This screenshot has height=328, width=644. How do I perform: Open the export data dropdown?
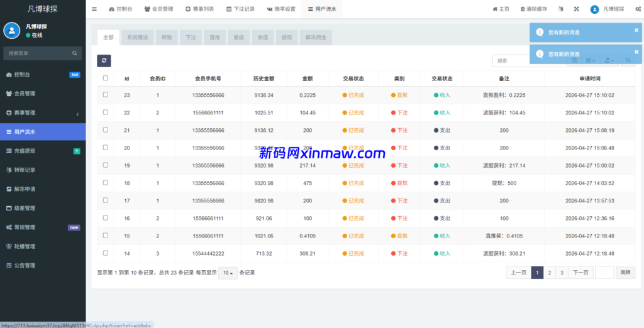coord(609,60)
